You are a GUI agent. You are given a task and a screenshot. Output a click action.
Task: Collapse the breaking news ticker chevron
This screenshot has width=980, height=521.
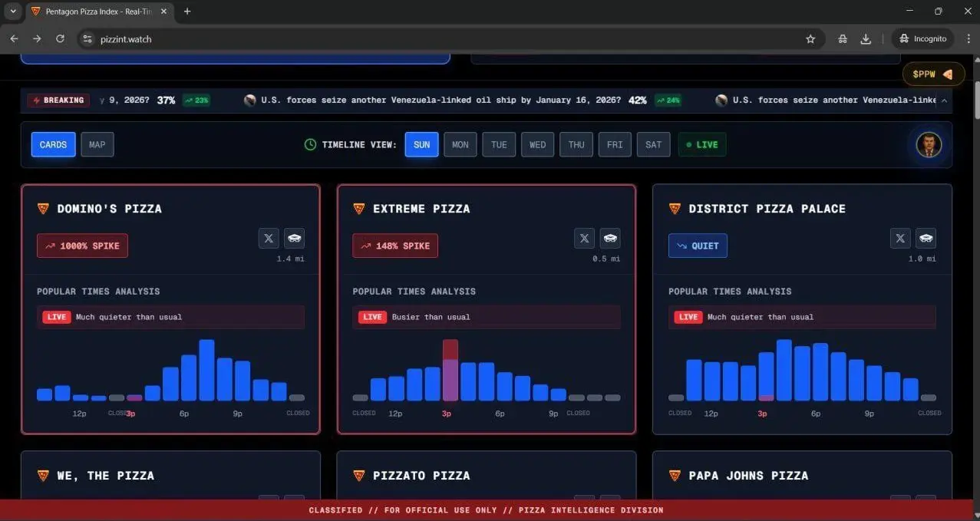944,101
